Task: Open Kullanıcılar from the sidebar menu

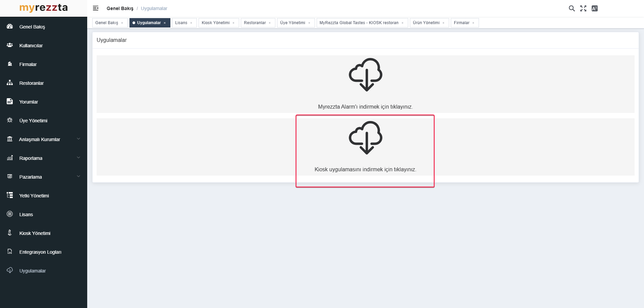Action: click(44, 45)
